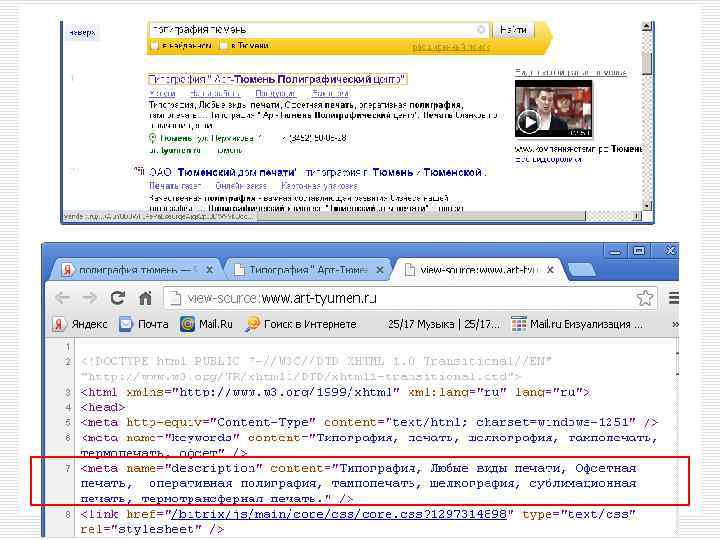Screen dimensions: 720x540
Task: Reload the view-source page
Action: [x=118, y=298]
